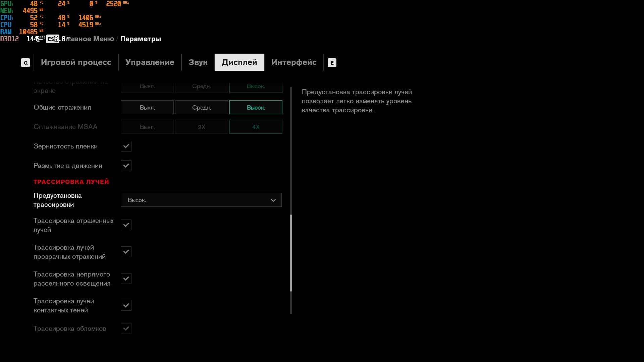Screen dimensions: 644x362
Task: Click the ESC key icon near breadcrumb
Action: click(x=53, y=39)
